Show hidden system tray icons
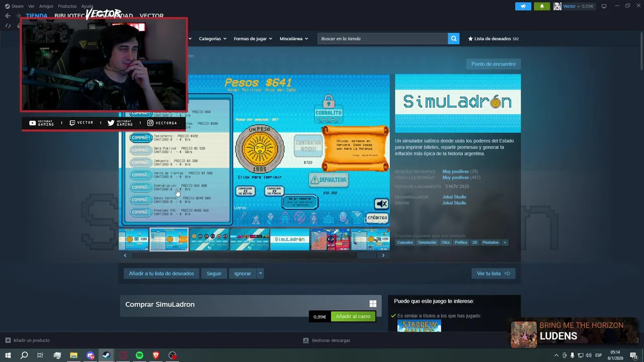Image resolution: width=644 pixels, height=362 pixels. pos(556,355)
